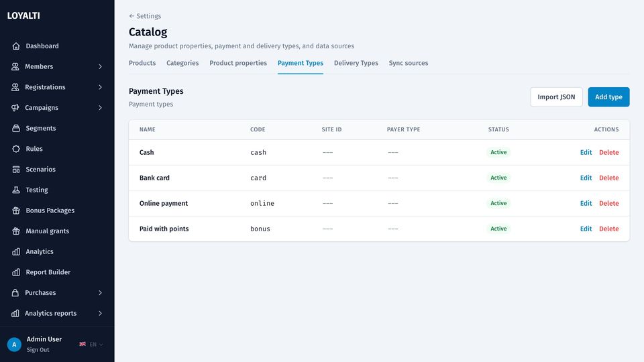Click the Bonus Packages gift icon
The height and width of the screenshot is (362, 644).
(x=16, y=210)
